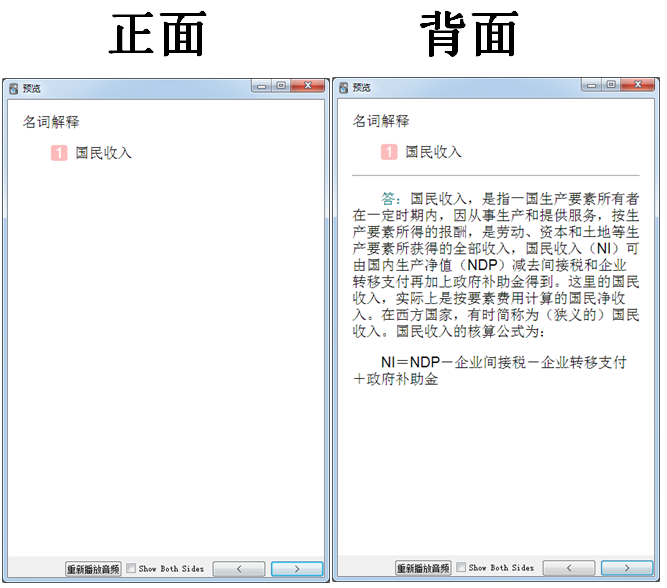The image size is (667, 588).
Task: Click the pink number 1 badge in left window
Action: pyautogui.click(x=59, y=153)
